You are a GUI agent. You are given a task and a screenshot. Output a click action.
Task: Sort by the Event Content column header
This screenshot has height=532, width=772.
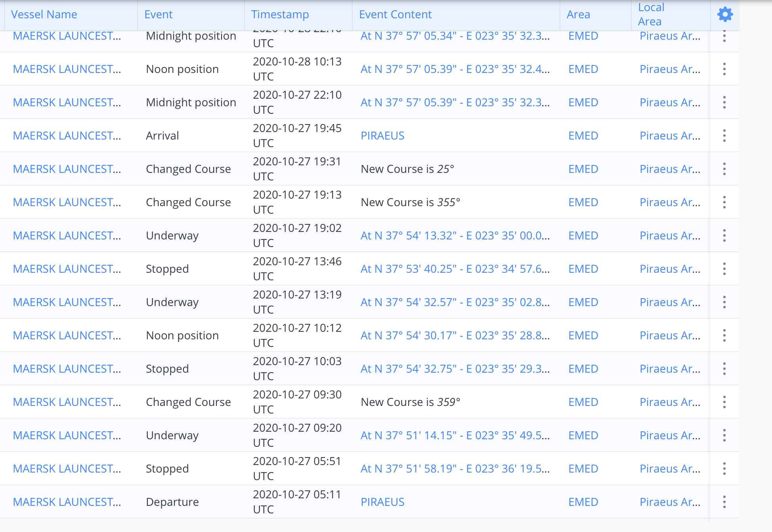(x=395, y=15)
